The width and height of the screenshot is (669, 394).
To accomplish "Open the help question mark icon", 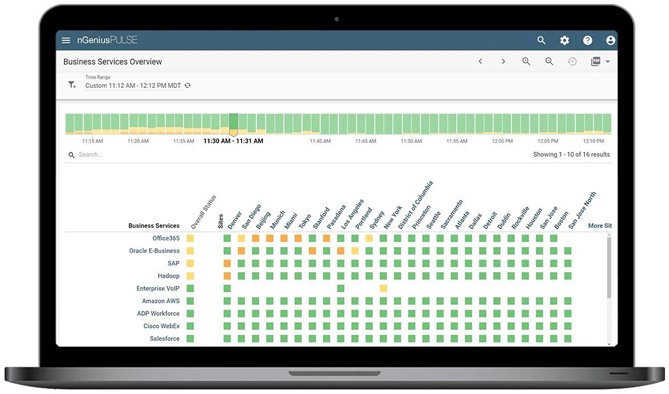I will [588, 40].
